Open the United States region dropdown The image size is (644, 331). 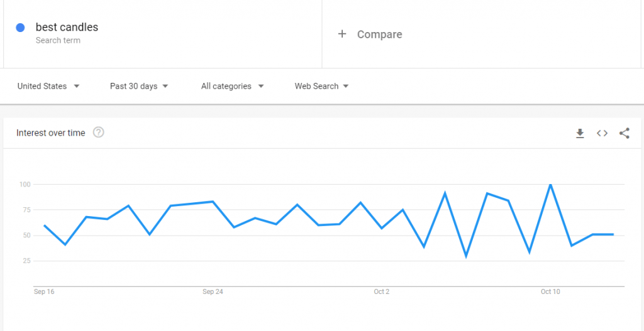pos(48,86)
